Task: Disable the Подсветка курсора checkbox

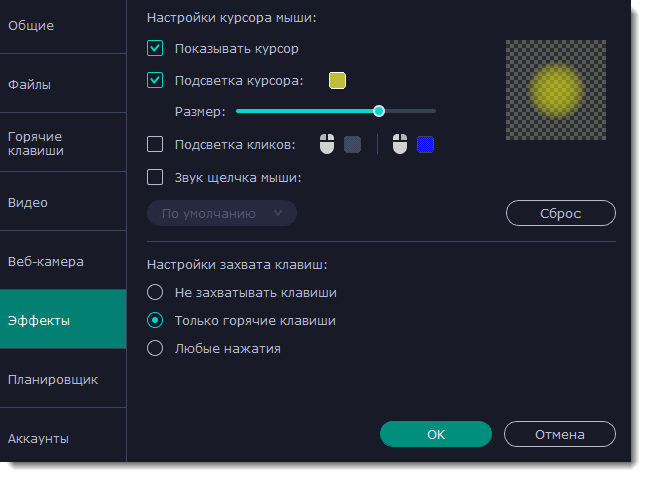Action: click(155, 80)
